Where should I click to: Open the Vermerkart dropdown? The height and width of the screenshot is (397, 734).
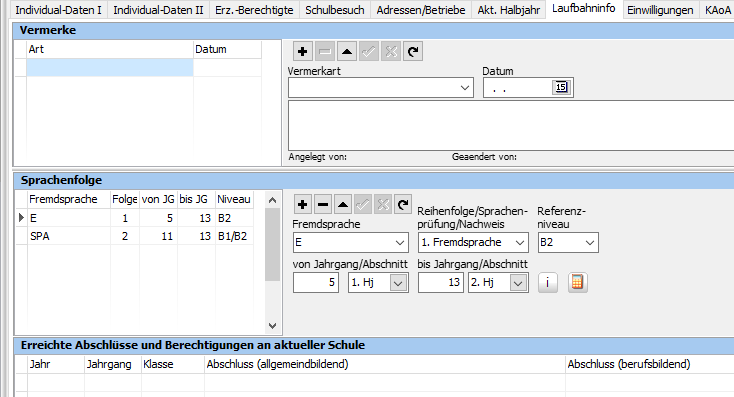tap(464, 88)
